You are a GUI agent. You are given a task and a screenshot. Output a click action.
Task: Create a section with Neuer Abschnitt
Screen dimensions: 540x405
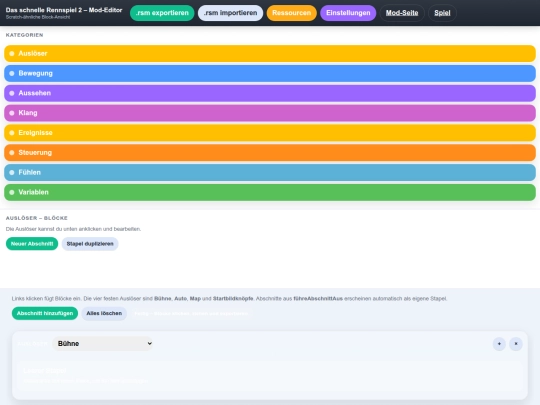[x=32, y=244]
